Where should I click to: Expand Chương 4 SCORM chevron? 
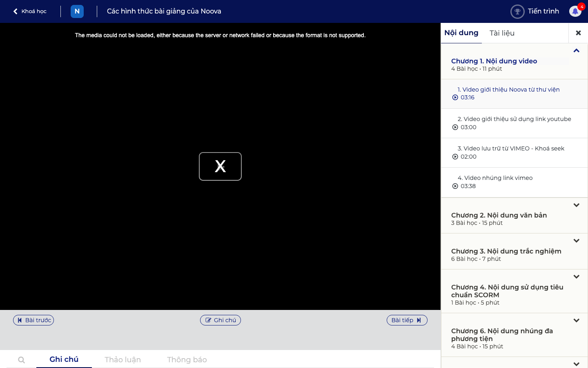coord(577,277)
